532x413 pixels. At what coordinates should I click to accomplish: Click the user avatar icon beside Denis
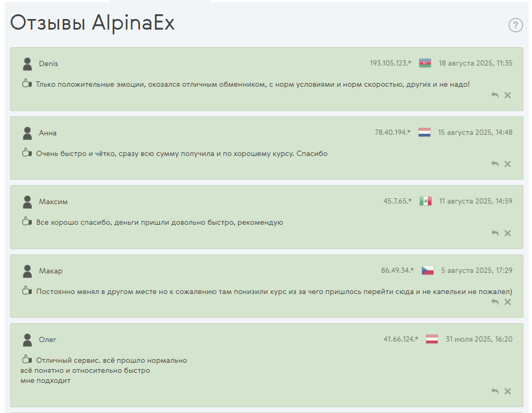pos(28,64)
